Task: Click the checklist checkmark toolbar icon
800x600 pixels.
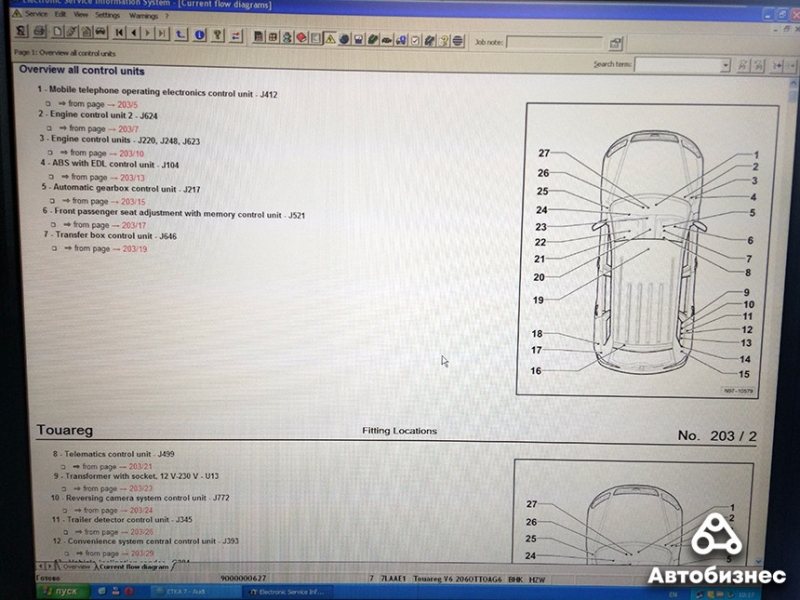Action: click(x=416, y=40)
